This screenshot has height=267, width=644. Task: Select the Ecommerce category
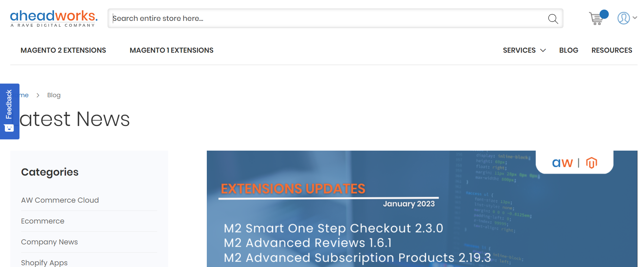point(43,221)
